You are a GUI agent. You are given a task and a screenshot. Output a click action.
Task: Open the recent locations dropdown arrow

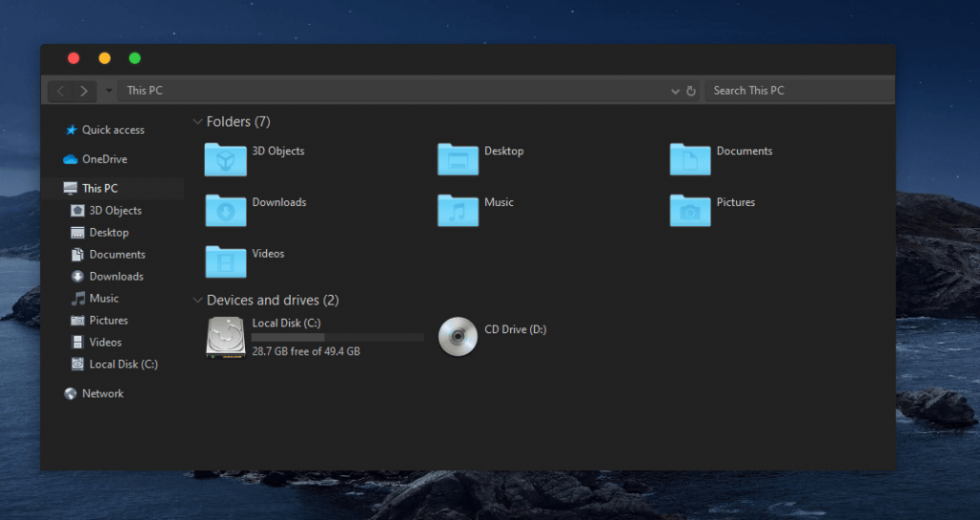pyautogui.click(x=108, y=91)
